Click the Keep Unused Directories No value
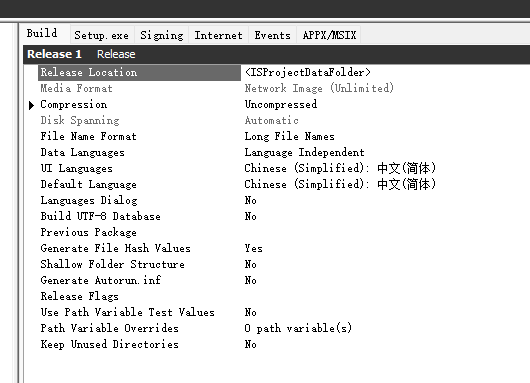 point(250,344)
